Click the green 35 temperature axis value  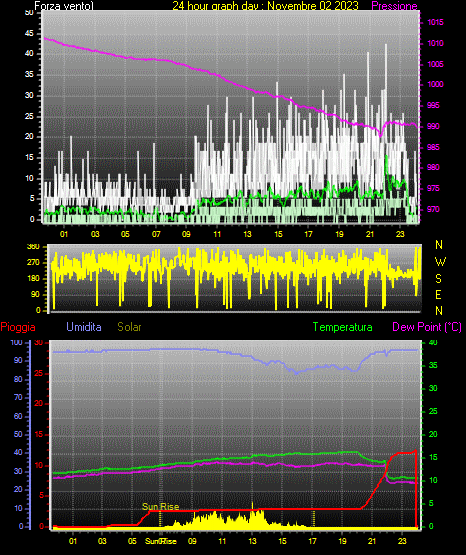click(433, 365)
